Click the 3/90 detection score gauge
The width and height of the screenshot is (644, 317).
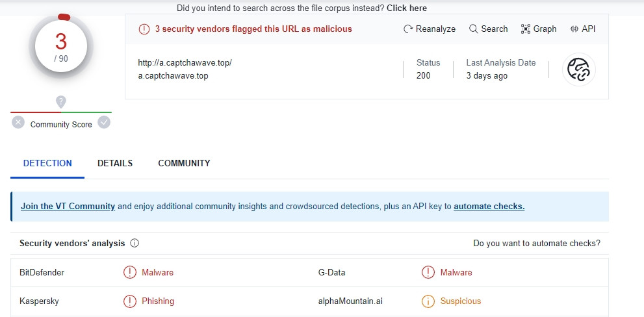click(61, 45)
